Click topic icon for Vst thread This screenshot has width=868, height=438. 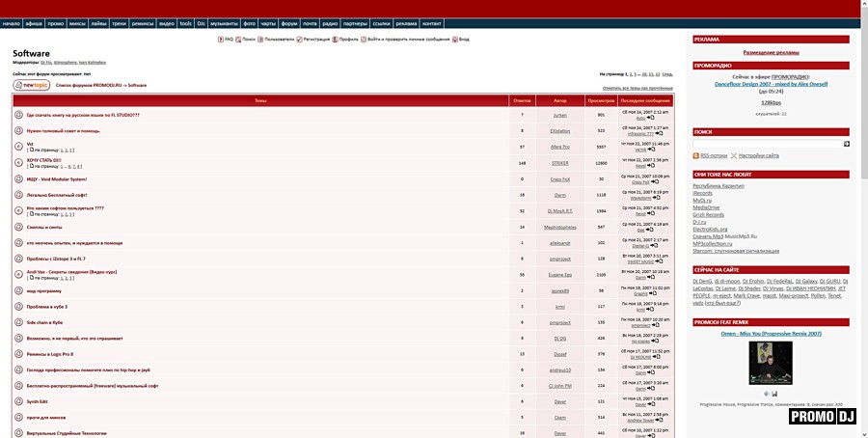tap(18, 147)
